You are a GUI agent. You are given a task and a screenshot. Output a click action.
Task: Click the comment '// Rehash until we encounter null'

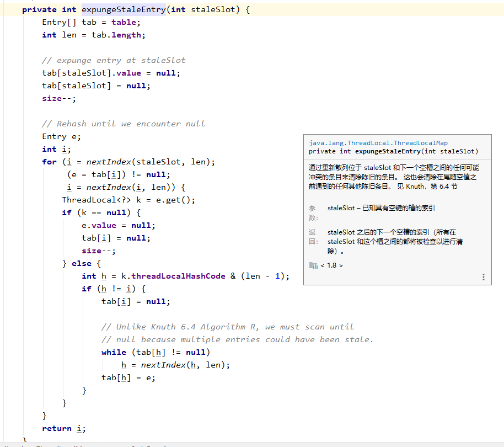pos(123,124)
